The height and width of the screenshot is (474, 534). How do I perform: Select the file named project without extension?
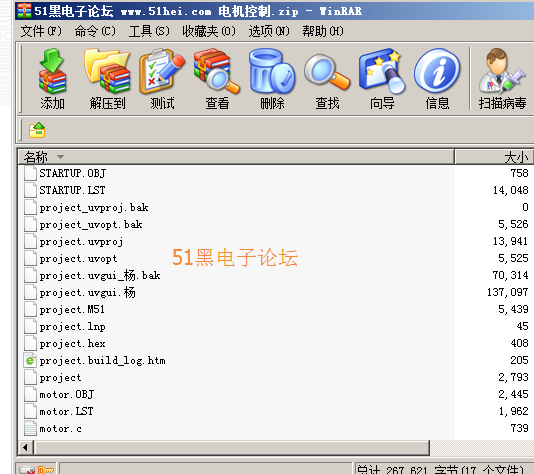tap(60, 377)
